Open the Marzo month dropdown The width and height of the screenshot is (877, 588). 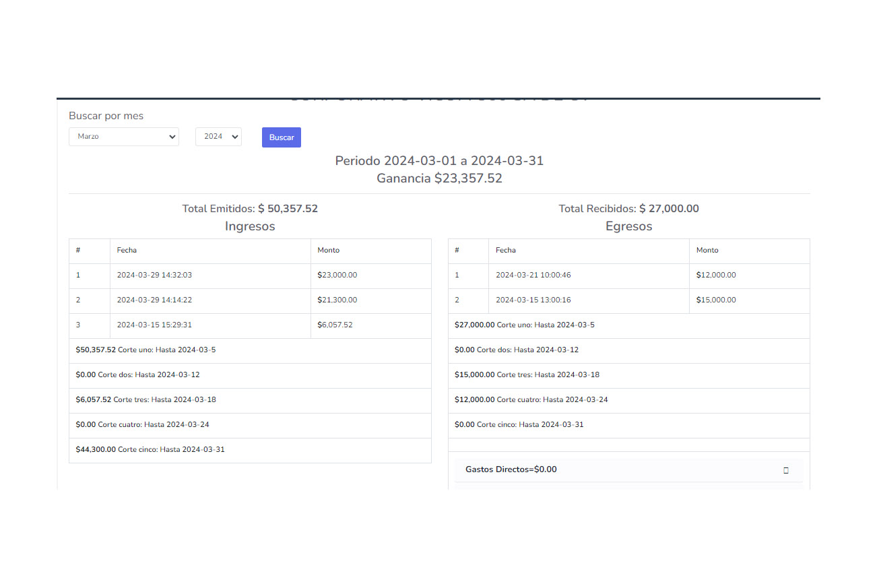[x=124, y=137]
